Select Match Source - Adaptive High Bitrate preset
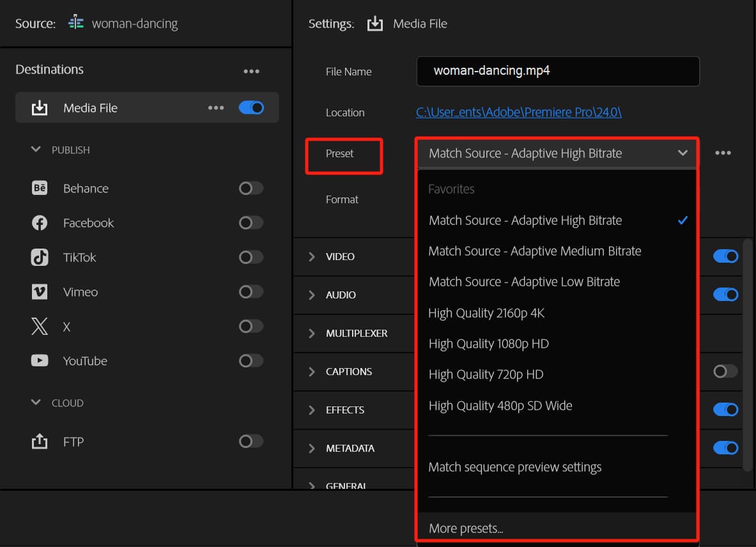 pyautogui.click(x=557, y=220)
